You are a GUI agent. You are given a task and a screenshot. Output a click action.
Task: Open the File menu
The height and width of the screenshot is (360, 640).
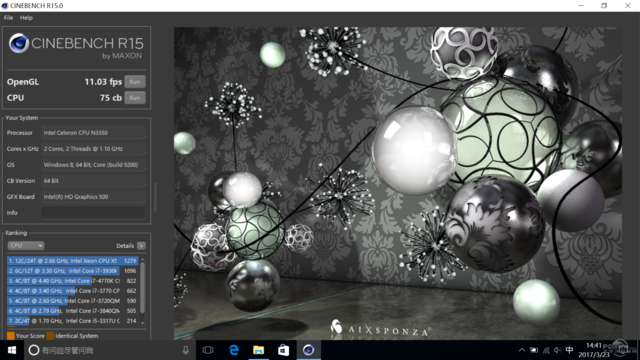[8, 18]
